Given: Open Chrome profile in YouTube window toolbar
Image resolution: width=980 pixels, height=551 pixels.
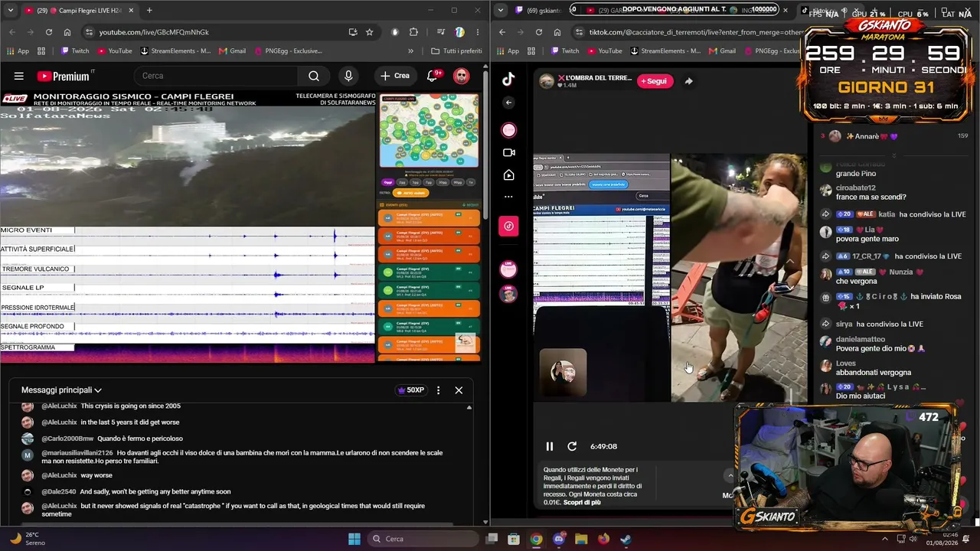Looking at the screenshot, I should click(x=459, y=32).
